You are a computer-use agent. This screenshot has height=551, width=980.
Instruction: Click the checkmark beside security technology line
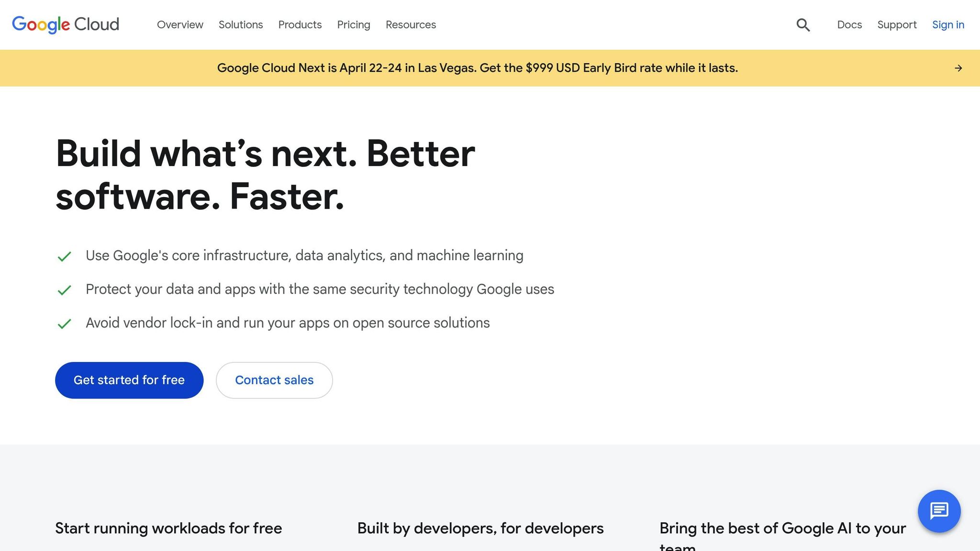(64, 290)
